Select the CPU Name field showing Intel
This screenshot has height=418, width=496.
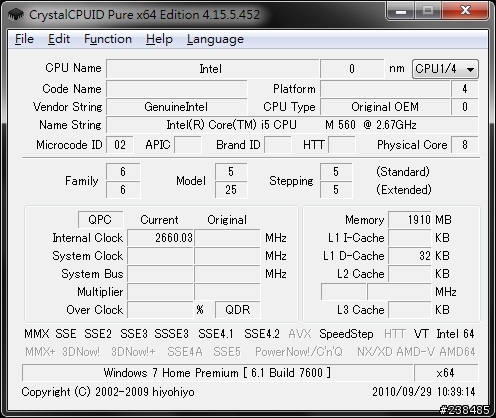[x=212, y=69]
